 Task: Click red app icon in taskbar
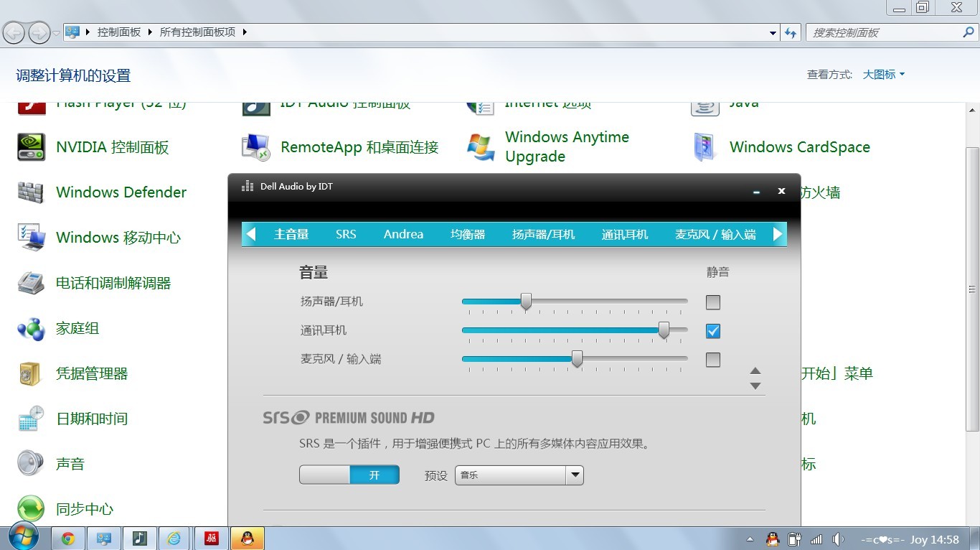211,538
